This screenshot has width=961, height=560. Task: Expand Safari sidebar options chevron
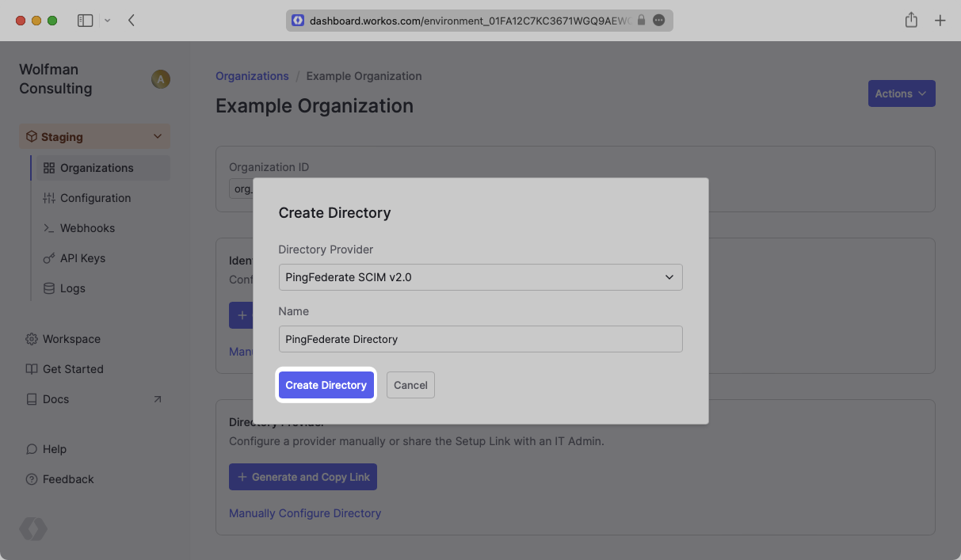(x=108, y=21)
